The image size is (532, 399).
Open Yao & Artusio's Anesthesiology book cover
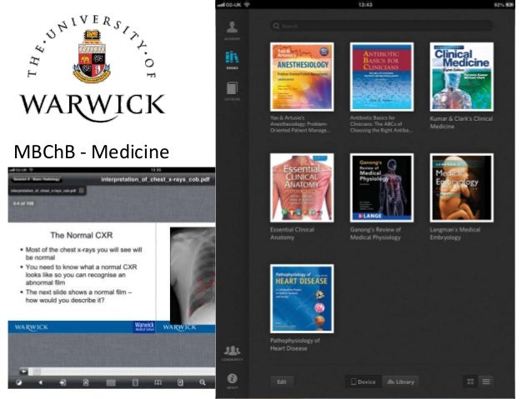(302, 77)
